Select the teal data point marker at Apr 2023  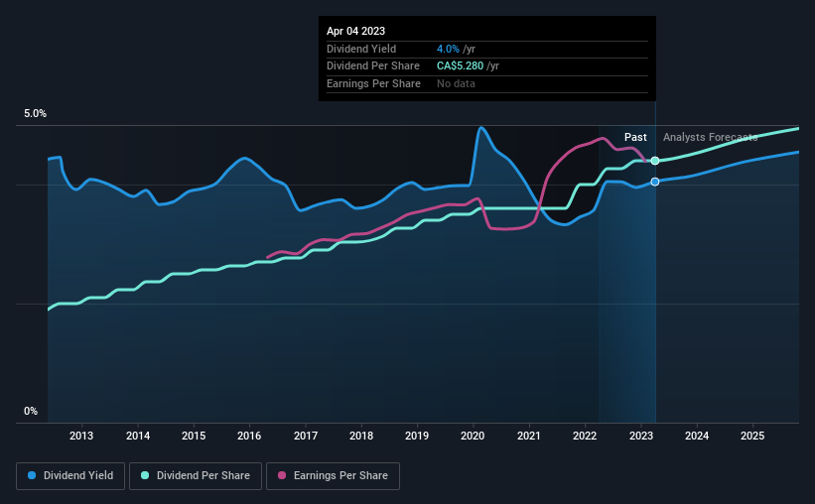655,161
